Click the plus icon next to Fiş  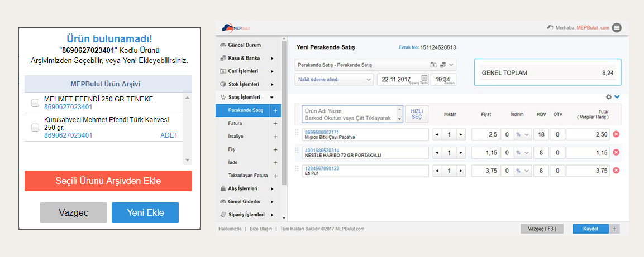pyautogui.click(x=275, y=149)
